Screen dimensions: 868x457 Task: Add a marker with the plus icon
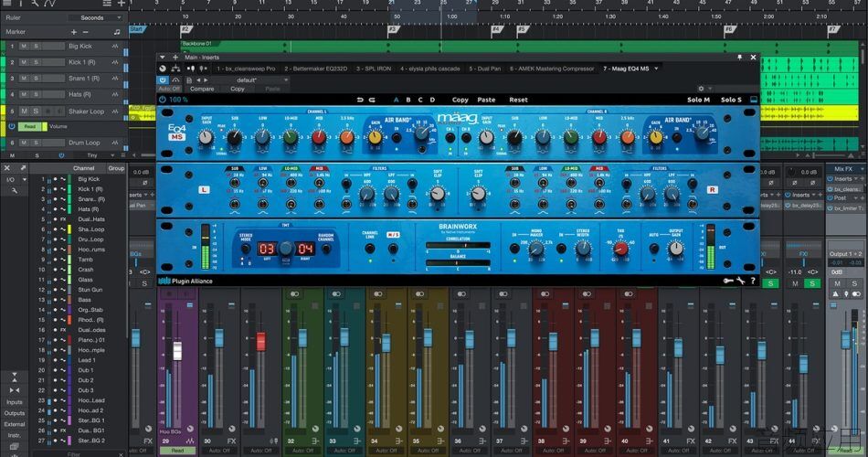(x=74, y=32)
